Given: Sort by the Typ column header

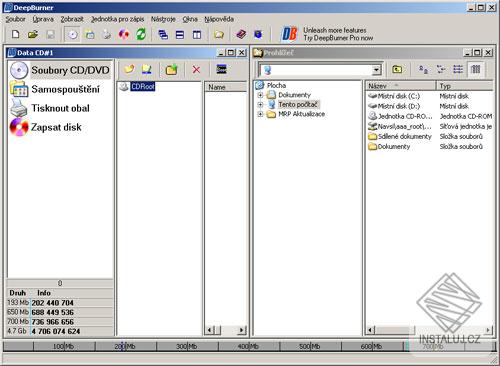Looking at the screenshot, I should pyautogui.click(x=465, y=86).
